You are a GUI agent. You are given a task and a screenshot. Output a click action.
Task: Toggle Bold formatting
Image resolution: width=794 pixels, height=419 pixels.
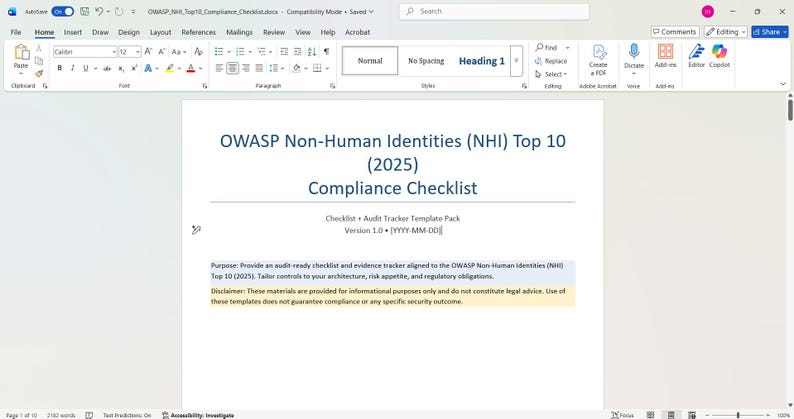coord(59,68)
